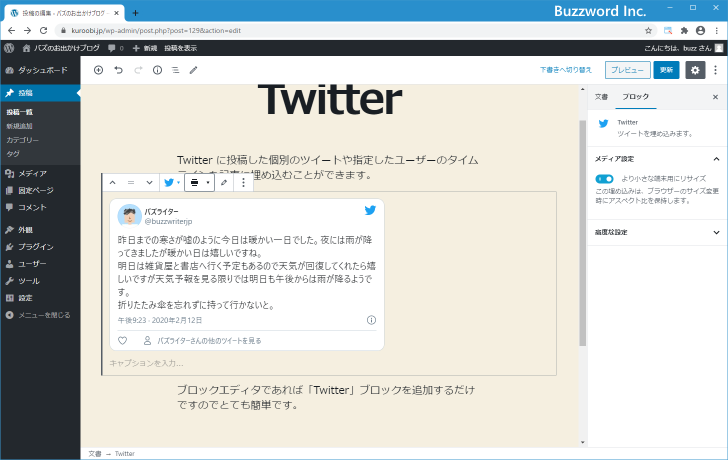Click the add block plus icon

tap(98, 70)
